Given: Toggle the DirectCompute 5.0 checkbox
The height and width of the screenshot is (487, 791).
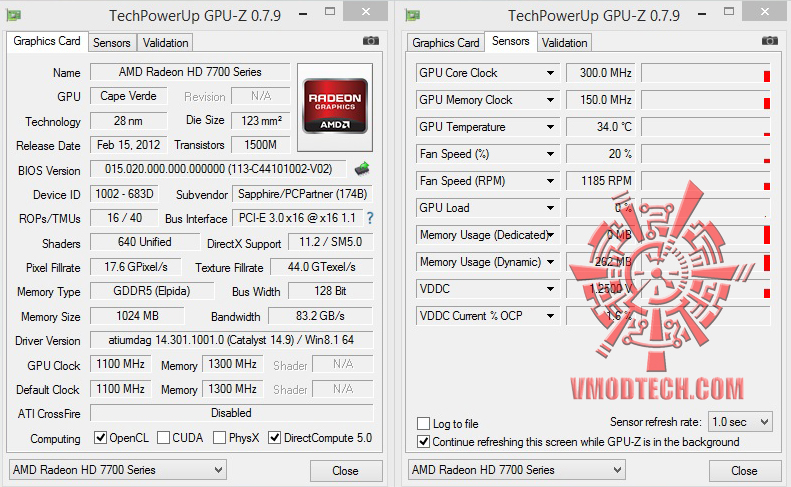Looking at the screenshot, I should 274,438.
